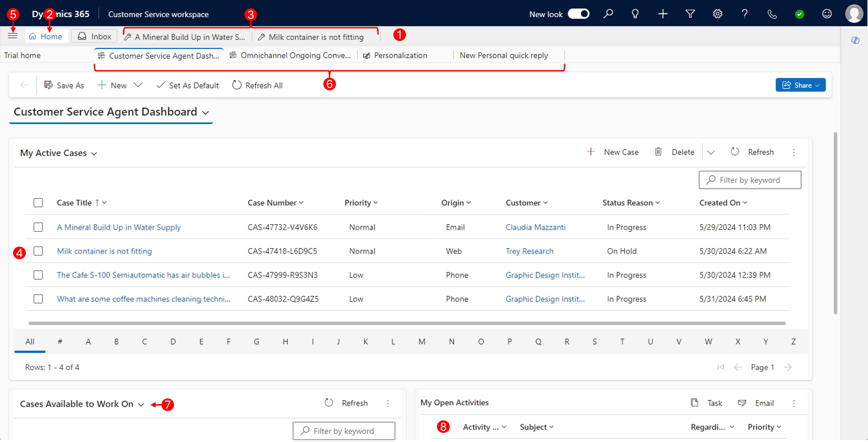The height and width of the screenshot is (442, 868).
Task: Open the quick create plus icon
Action: [x=662, y=14]
